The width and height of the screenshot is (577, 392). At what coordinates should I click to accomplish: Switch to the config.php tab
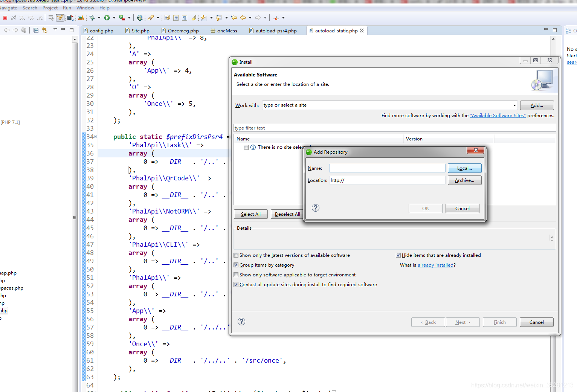pyautogui.click(x=98, y=31)
